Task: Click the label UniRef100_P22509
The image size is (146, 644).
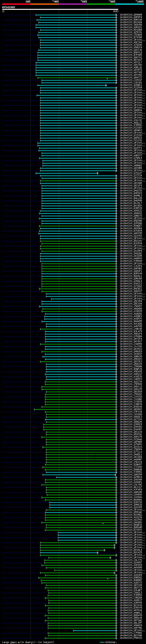Action: pos(131,87)
